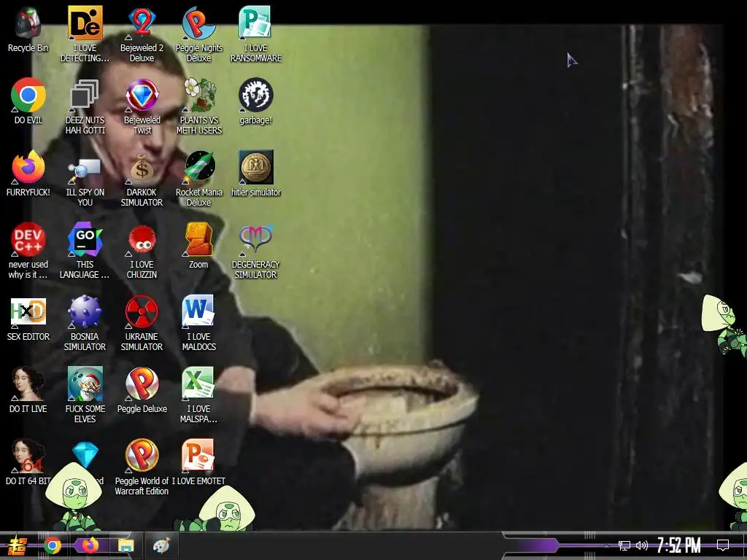Launch Firefox from the taskbar
This screenshot has height=560, width=747.
pos(90,545)
